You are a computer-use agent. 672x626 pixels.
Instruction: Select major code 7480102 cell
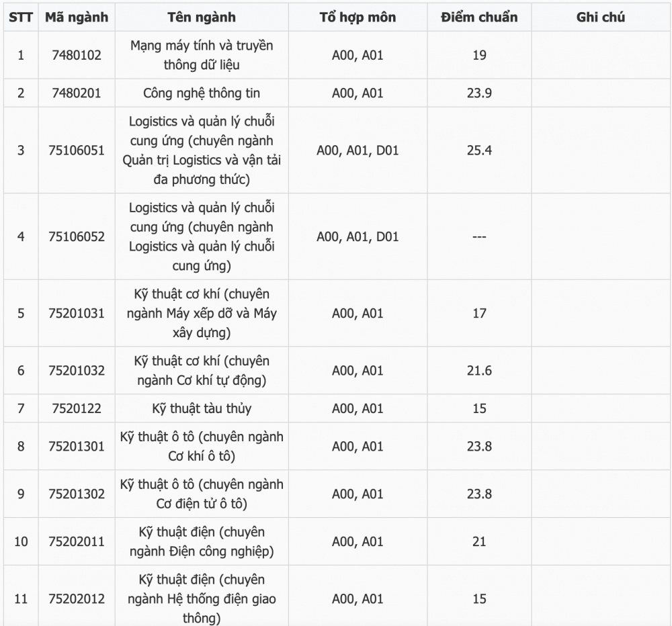[x=77, y=55]
